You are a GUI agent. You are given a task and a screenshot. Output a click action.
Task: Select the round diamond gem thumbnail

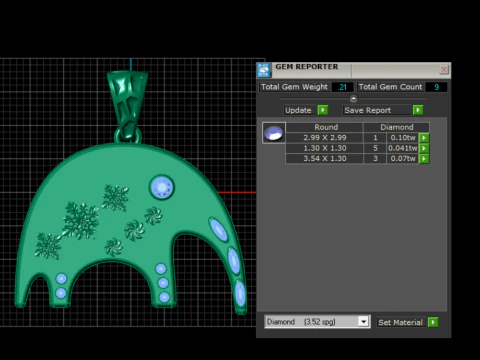click(x=274, y=133)
